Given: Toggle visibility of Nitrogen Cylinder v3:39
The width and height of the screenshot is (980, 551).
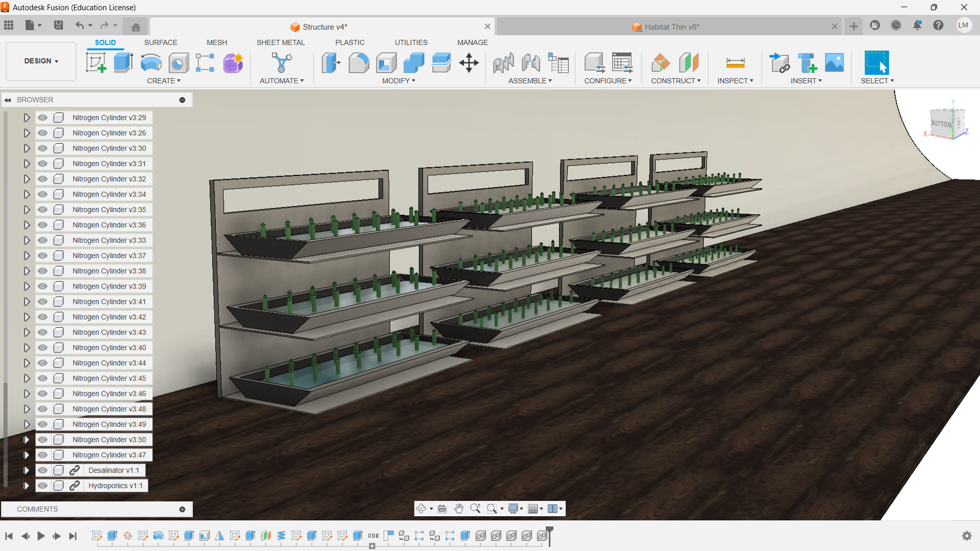Looking at the screenshot, I should pyautogui.click(x=42, y=286).
